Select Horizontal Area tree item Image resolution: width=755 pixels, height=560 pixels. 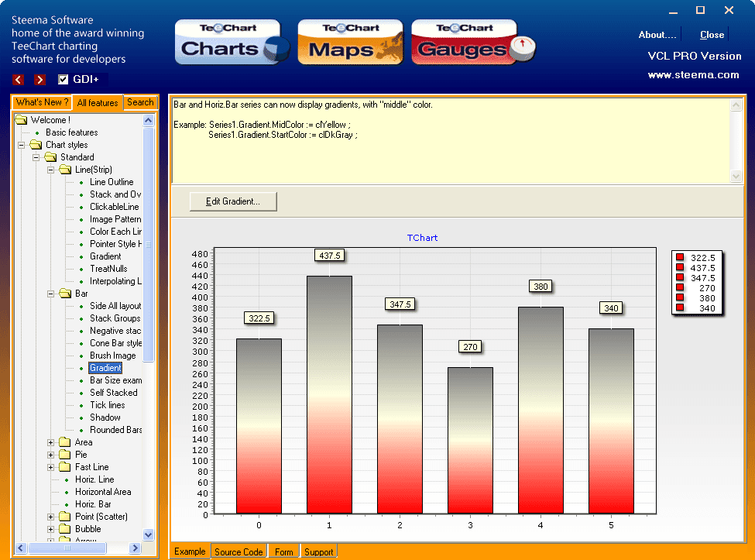click(x=103, y=492)
